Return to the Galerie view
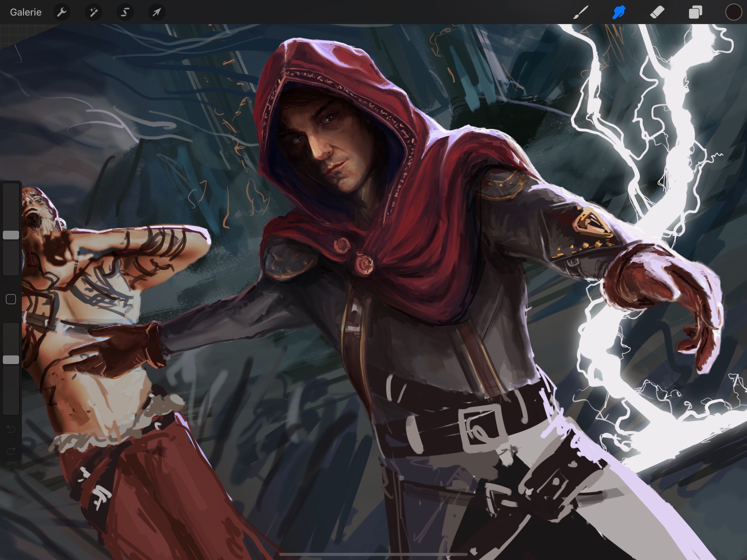Screen dimensions: 747x560 [x=26, y=13]
